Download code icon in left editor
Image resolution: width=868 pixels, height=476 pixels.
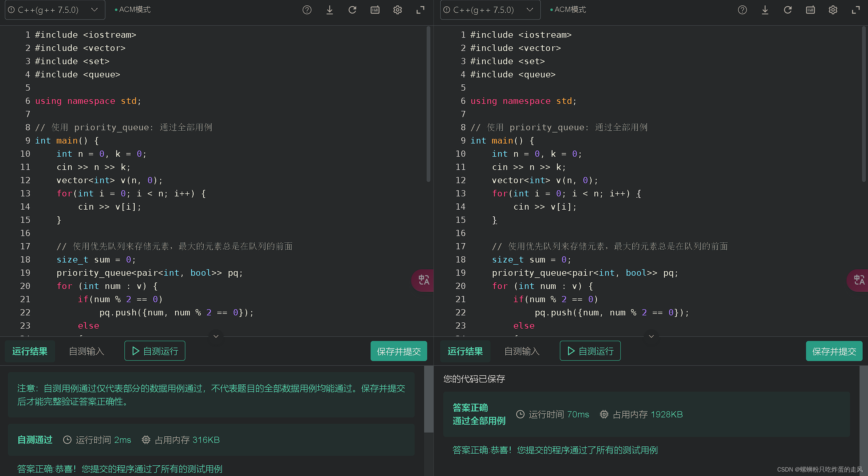(x=330, y=10)
